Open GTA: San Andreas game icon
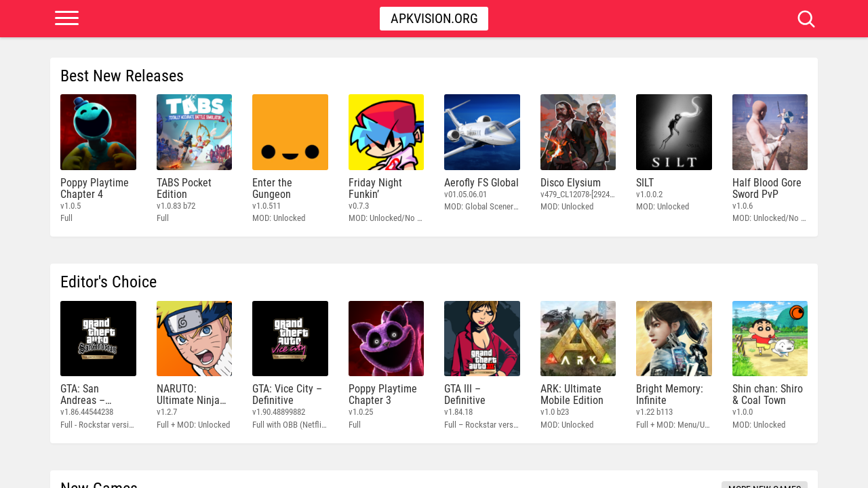868x488 pixels. [98, 339]
